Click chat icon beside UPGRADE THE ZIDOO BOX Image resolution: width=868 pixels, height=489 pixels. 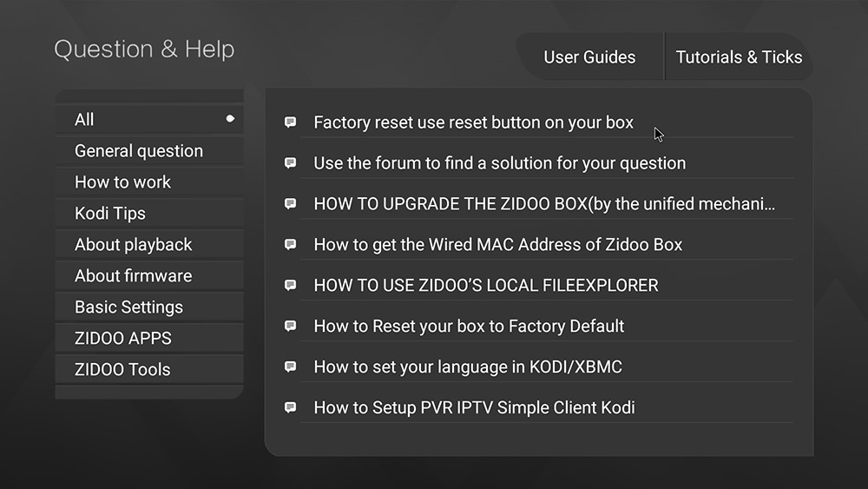click(x=290, y=204)
